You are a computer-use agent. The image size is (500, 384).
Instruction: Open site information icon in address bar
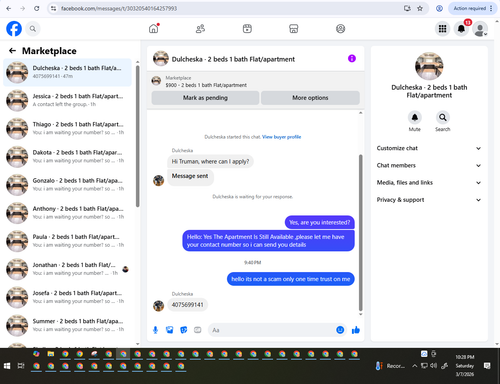(x=53, y=8)
